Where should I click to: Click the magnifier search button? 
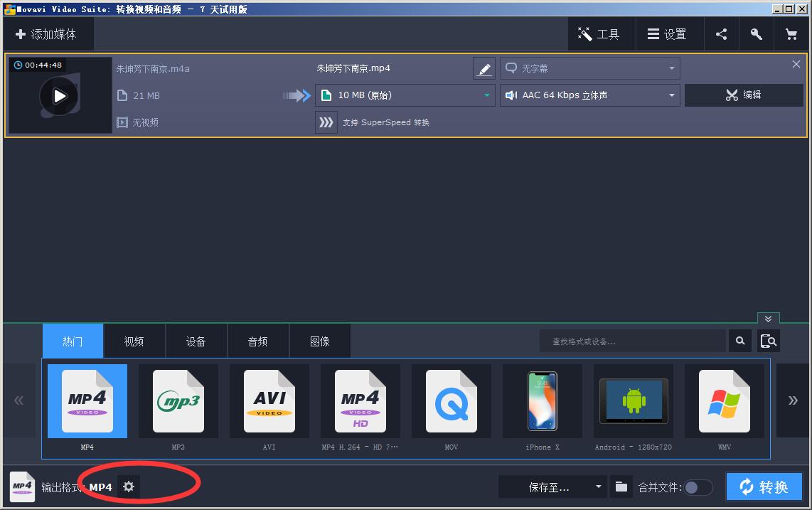pyautogui.click(x=740, y=341)
